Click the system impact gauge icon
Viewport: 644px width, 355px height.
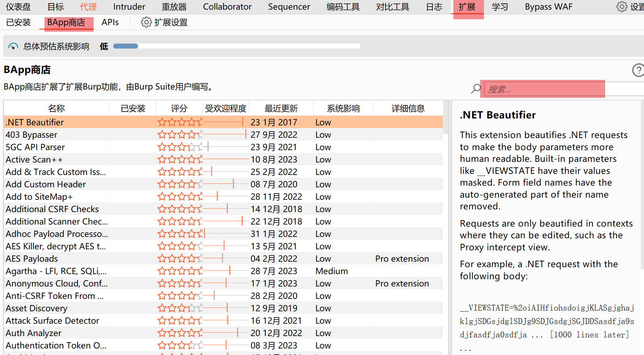tap(13, 46)
